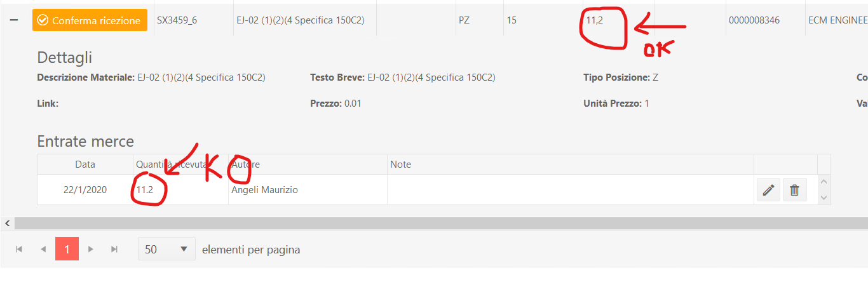Viewport: 868px width, 289px height.
Task: Select page 1 in the pager
Action: (x=67, y=250)
